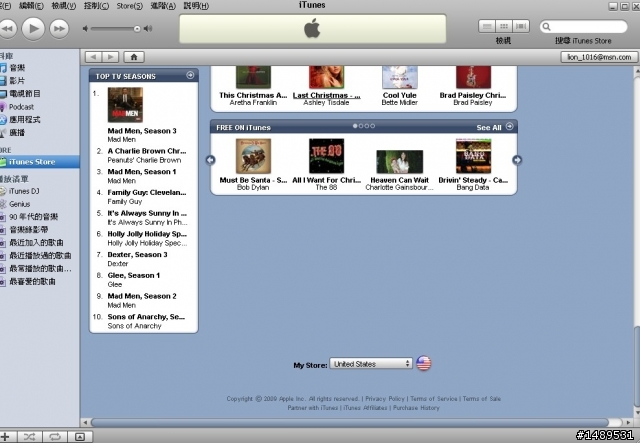The height and width of the screenshot is (443, 640).
Task: Open Mad Men Season 3 cover thumbnail
Action: click(x=125, y=105)
